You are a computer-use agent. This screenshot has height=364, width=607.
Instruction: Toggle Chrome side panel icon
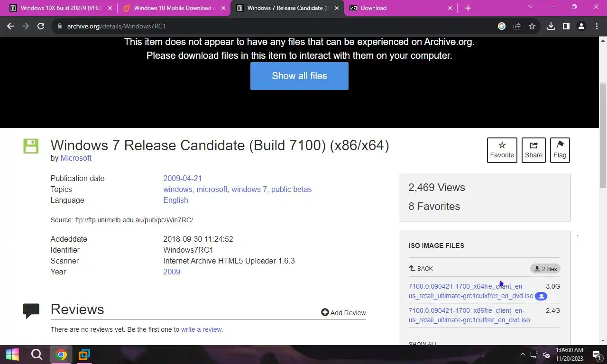566,26
